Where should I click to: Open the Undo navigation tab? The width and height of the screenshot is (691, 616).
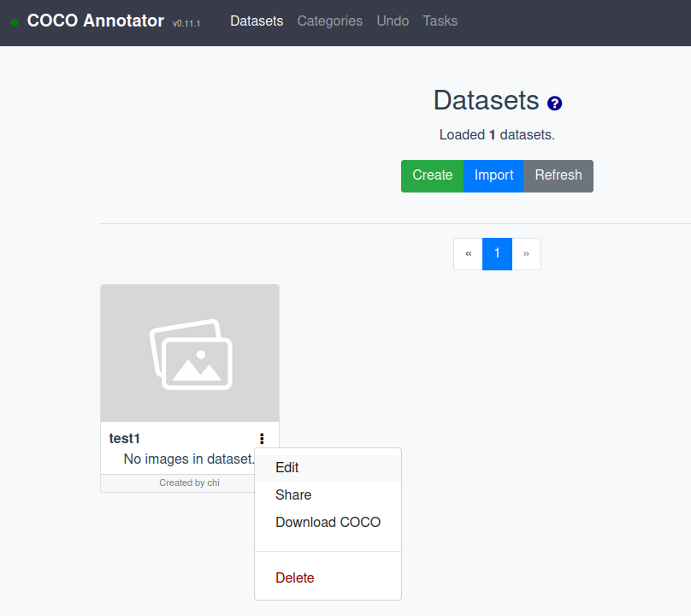[393, 21]
